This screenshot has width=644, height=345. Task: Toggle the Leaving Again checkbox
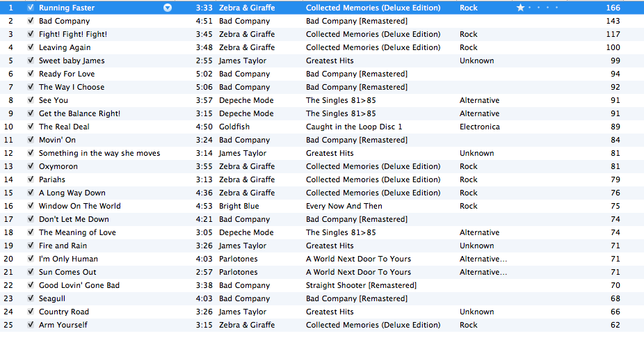(x=31, y=47)
